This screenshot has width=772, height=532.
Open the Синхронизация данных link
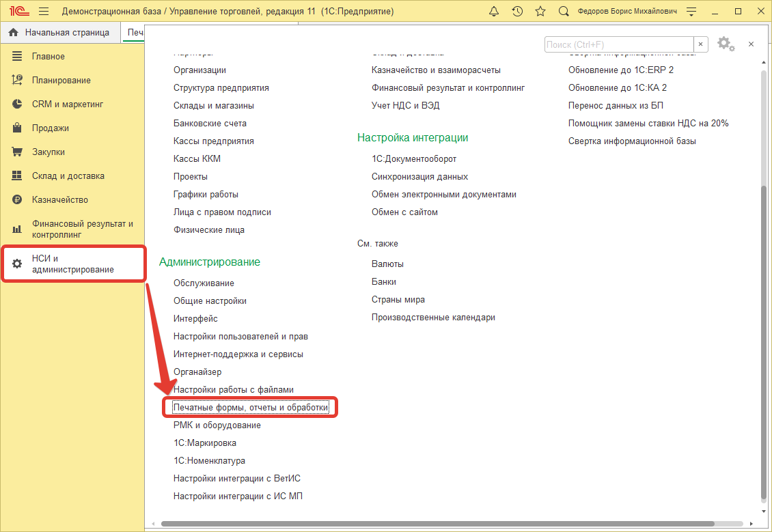tap(419, 176)
